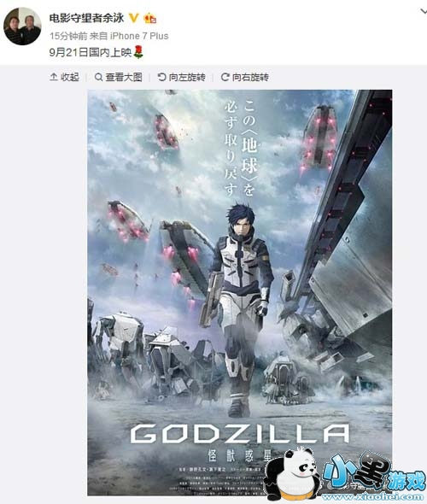Click the orange verified V badge

pyautogui.click(x=133, y=18)
